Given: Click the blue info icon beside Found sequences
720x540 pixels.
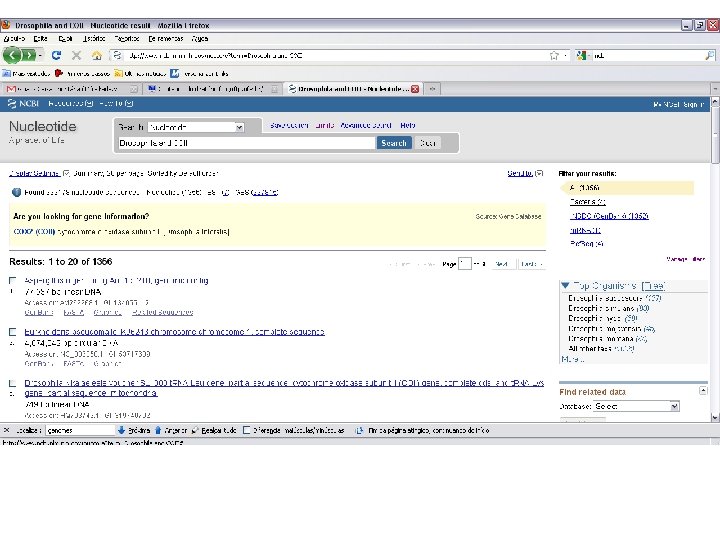Looking at the screenshot, I should coord(17,192).
